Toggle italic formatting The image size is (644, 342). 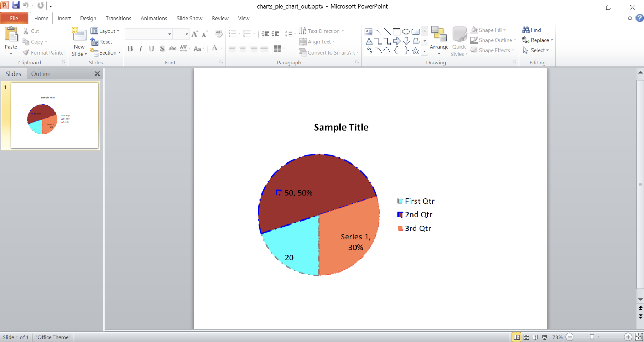140,48
